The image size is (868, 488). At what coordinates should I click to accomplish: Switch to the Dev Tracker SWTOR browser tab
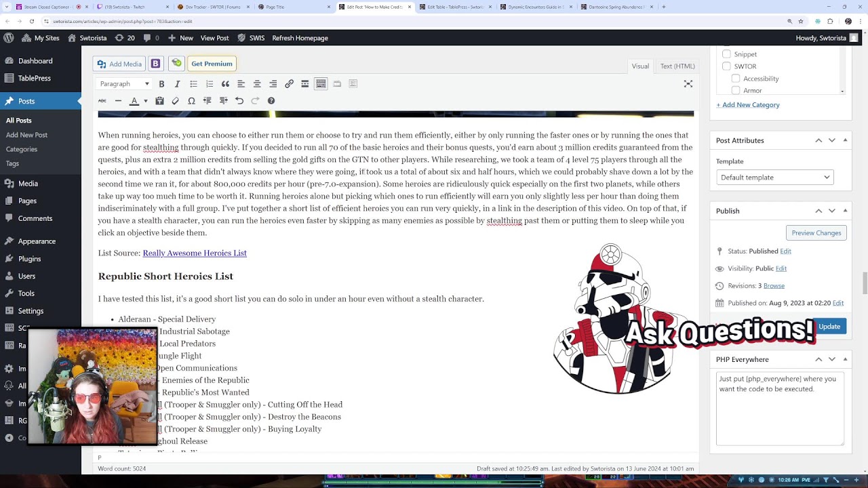[212, 7]
